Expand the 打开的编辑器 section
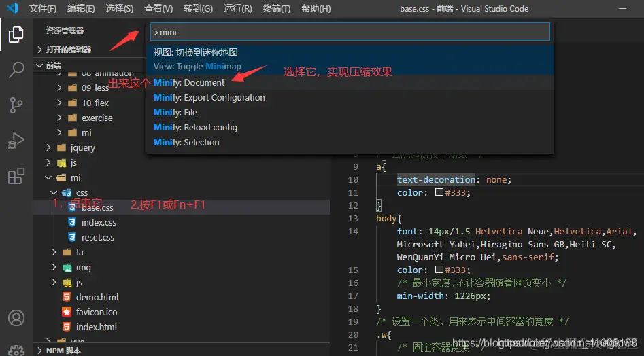Screen dimensions: 644x356 (x=39, y=50)
